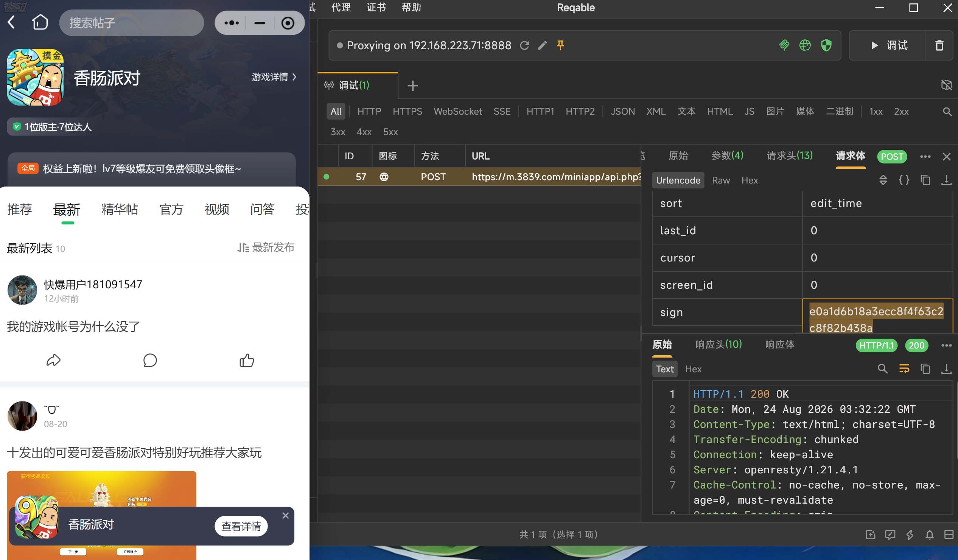Switch to the 推荐 forum tab
Screen dimensions: 958x560
(20, 209)
